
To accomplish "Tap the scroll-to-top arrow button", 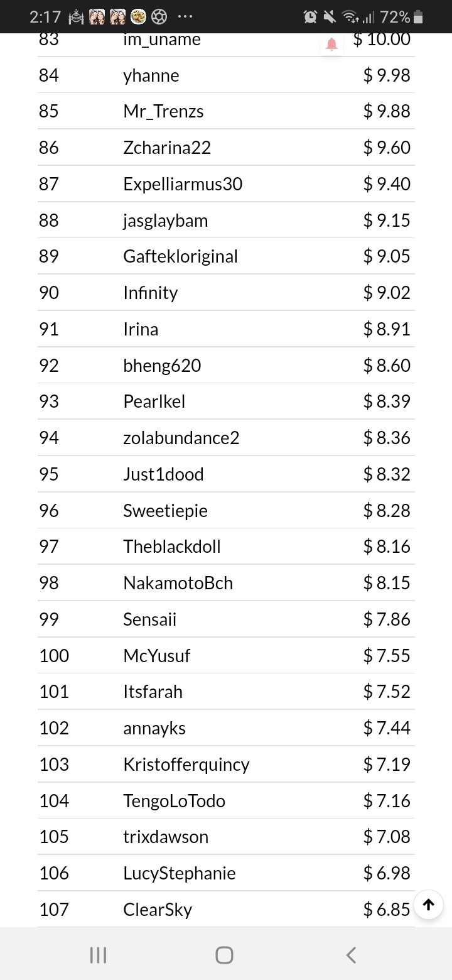I will pyautogui.click(x=429, y=905).
